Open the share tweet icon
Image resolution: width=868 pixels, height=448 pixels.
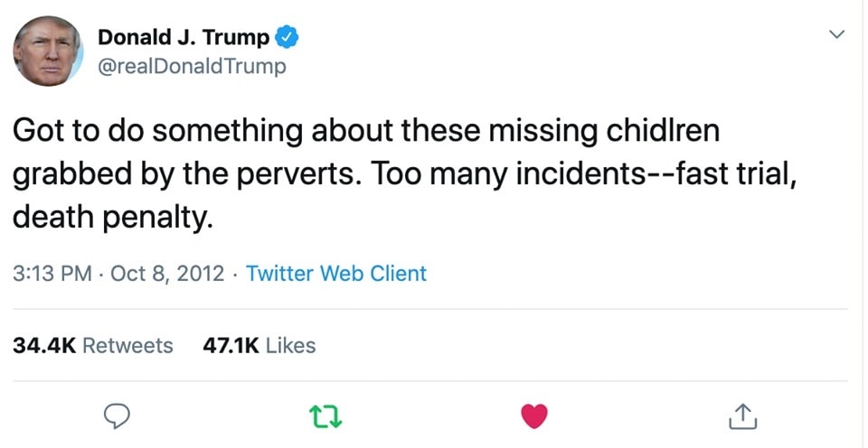741,416
